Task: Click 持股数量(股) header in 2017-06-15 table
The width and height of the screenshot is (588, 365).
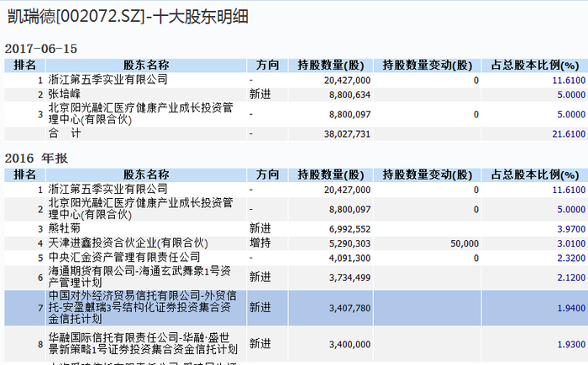Action: 331,65
